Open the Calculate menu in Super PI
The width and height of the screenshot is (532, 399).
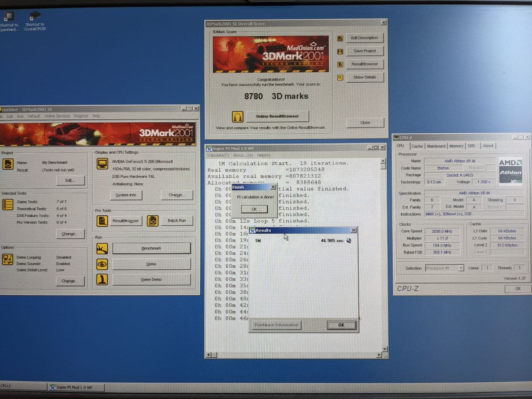[218, 155]
